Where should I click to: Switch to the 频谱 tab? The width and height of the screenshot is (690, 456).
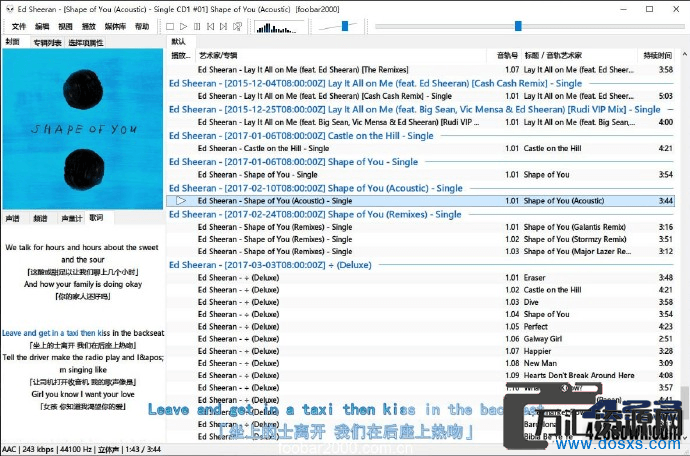click(40, 218)
